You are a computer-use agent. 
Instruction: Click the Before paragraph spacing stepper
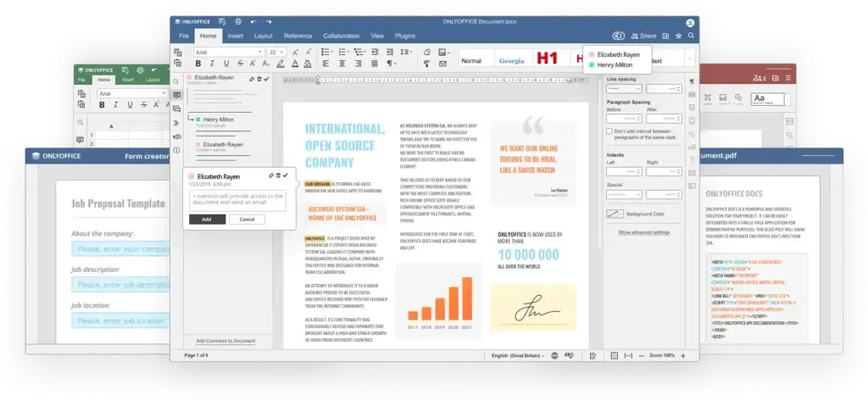[x=624, y=119]
